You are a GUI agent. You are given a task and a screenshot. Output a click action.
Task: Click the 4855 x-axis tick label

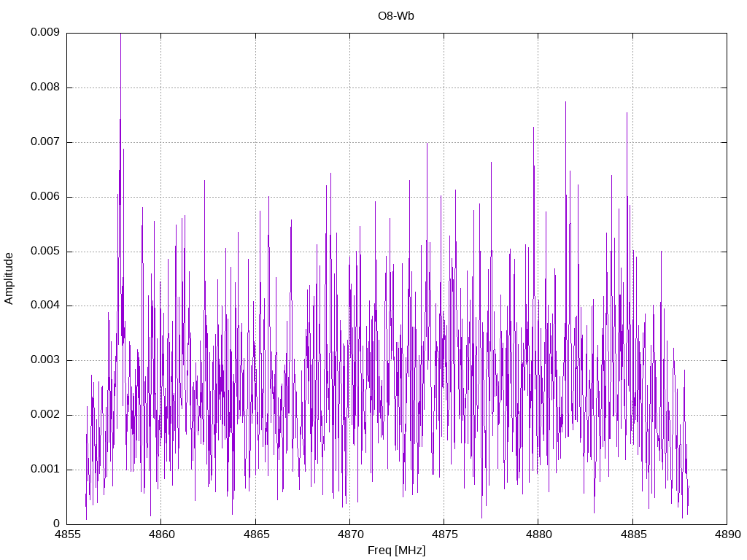[x=67, y=534]
